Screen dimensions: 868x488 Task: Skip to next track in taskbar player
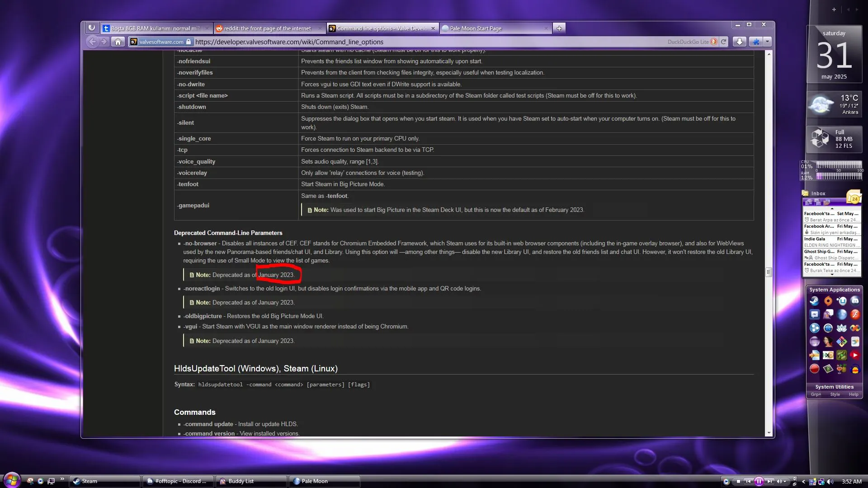coord(769,481)
